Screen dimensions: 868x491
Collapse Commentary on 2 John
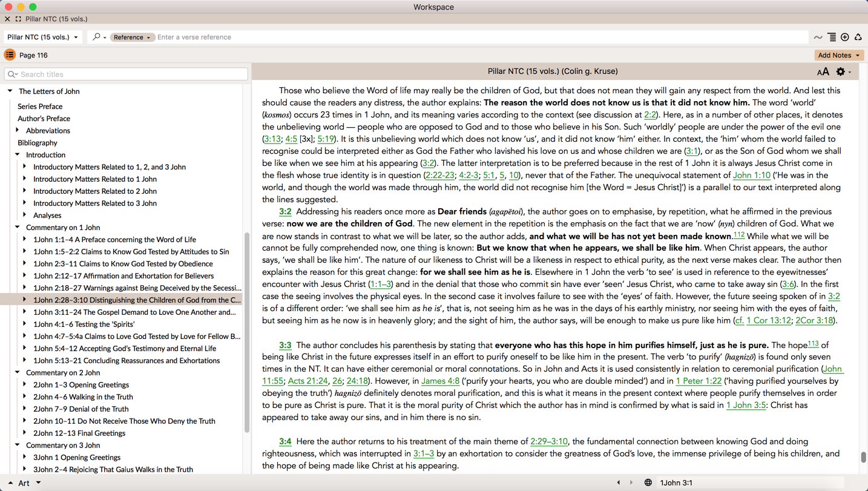[x=18, y=372]
